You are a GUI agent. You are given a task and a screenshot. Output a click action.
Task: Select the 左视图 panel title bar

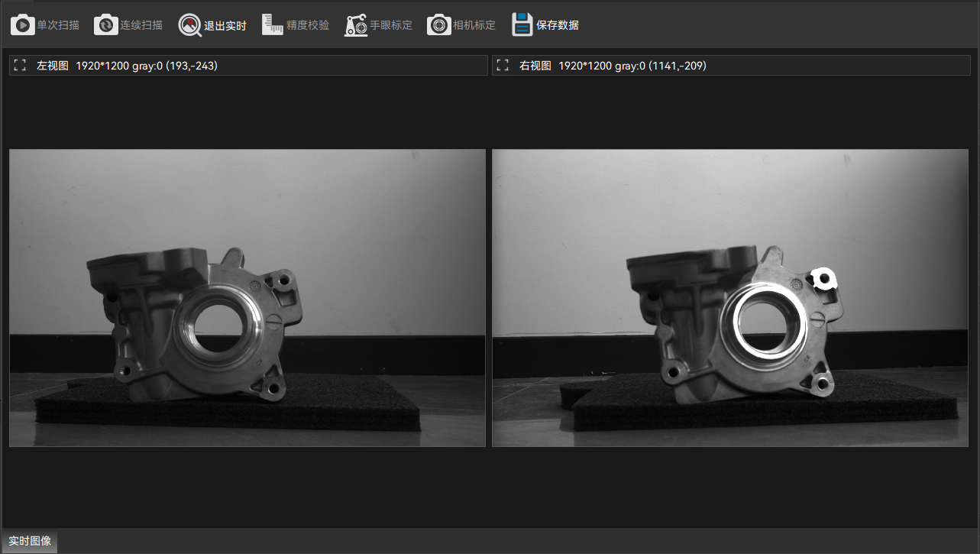(x=47, y=65)
